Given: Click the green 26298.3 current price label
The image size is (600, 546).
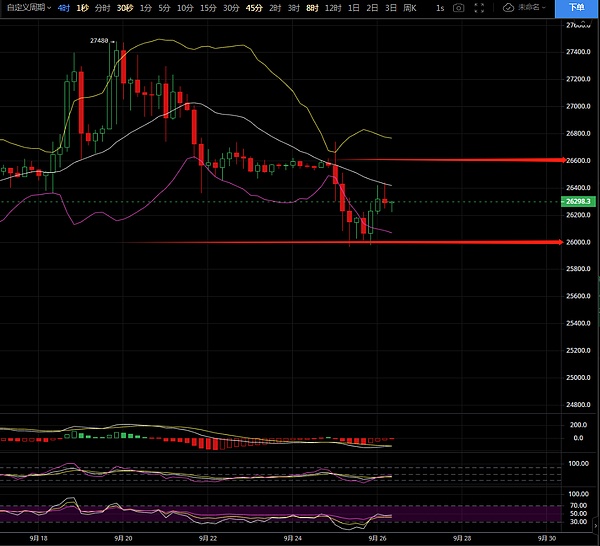Looking at the screenshot, I should [x=579, y=201].
